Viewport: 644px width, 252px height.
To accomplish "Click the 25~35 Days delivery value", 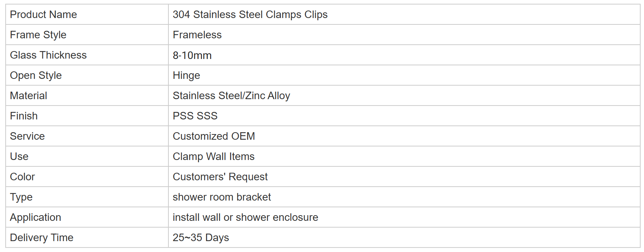I will point(201,238).
